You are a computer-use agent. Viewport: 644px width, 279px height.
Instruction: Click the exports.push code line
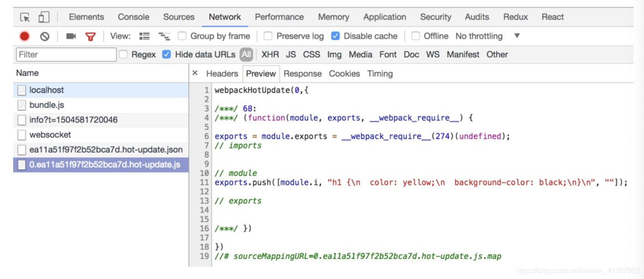pos(421,182)
